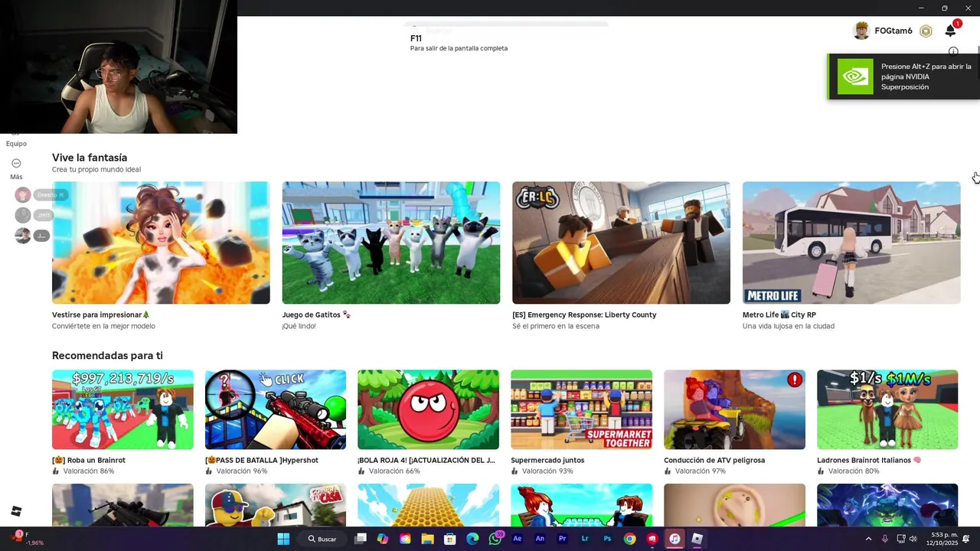Open the Vestirse para impresionar title link
Screen dimensions: 980x551
(x=101, y=315)
